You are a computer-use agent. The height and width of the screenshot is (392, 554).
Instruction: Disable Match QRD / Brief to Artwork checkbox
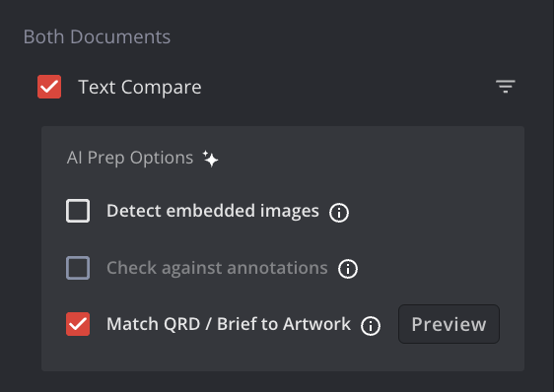[78, 324]
